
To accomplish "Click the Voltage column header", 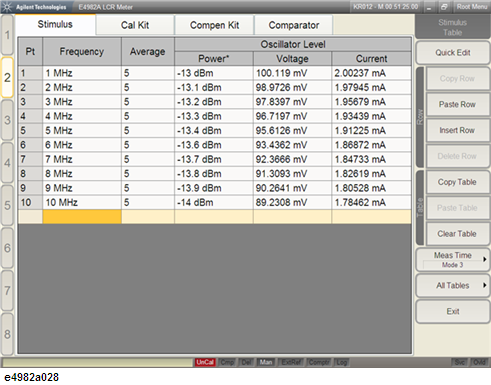I will coord(292,59).
